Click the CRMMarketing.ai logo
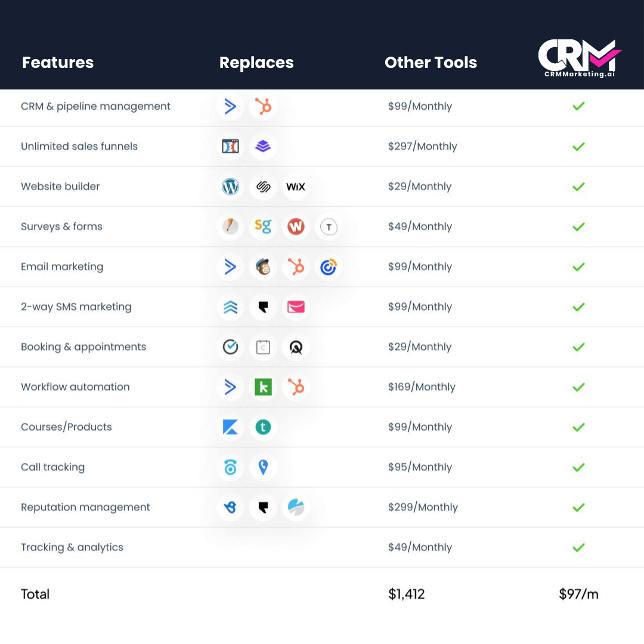The height and width of the screenshot is (644, 644). point(579,58)
